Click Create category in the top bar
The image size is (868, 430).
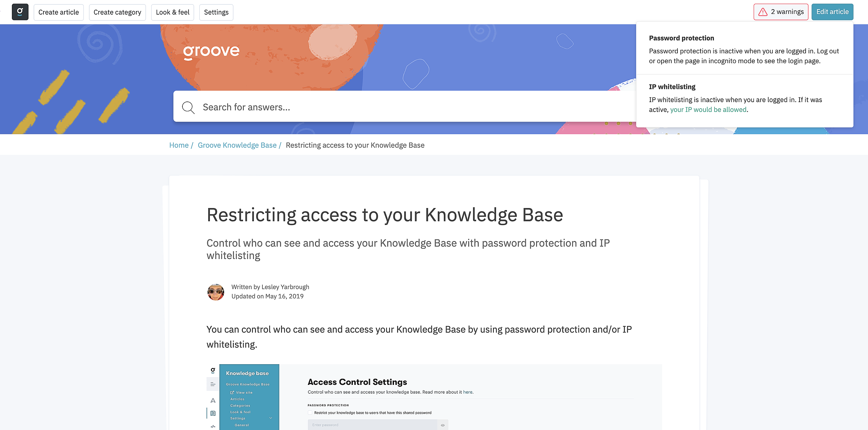[117, 12]
